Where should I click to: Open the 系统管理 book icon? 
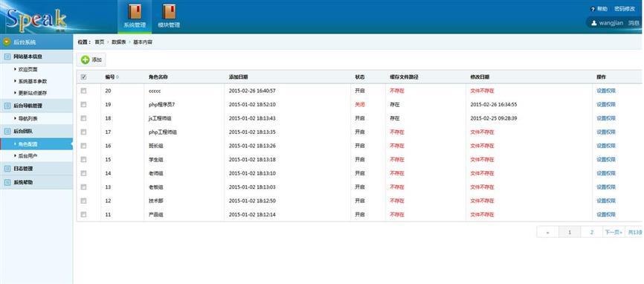pos(135,11)
